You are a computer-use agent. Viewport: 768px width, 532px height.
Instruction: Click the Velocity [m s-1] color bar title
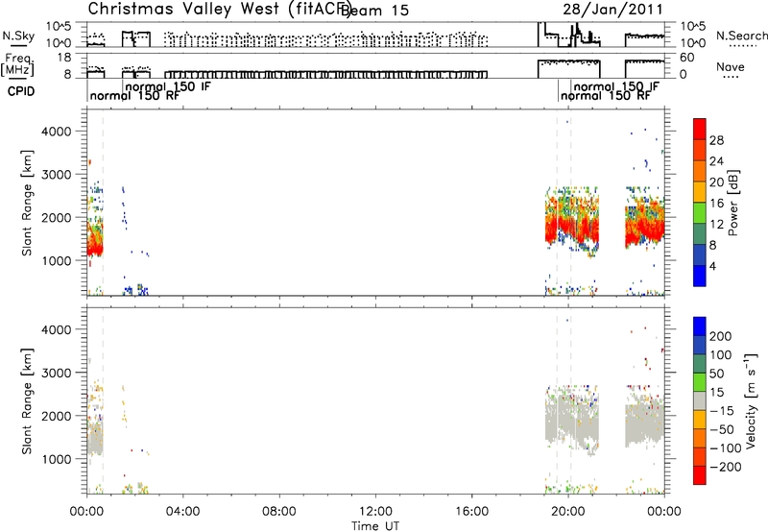click(752, 401)
